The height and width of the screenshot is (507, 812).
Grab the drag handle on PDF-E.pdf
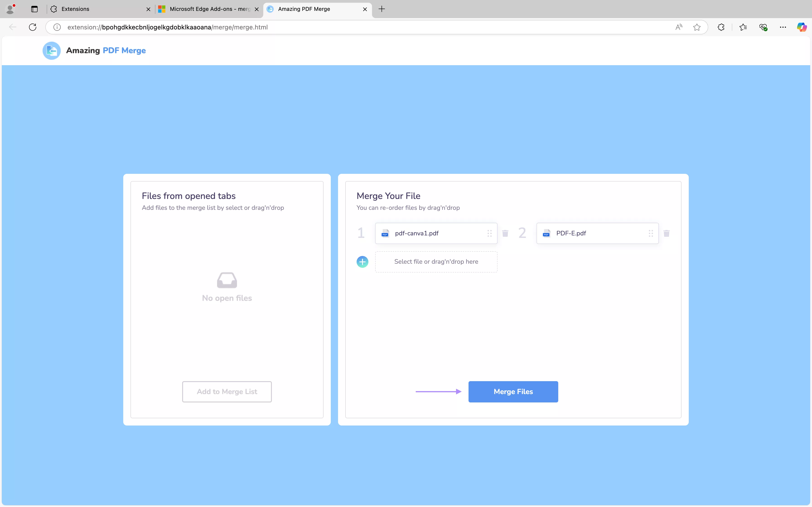(x=651, y=233)
